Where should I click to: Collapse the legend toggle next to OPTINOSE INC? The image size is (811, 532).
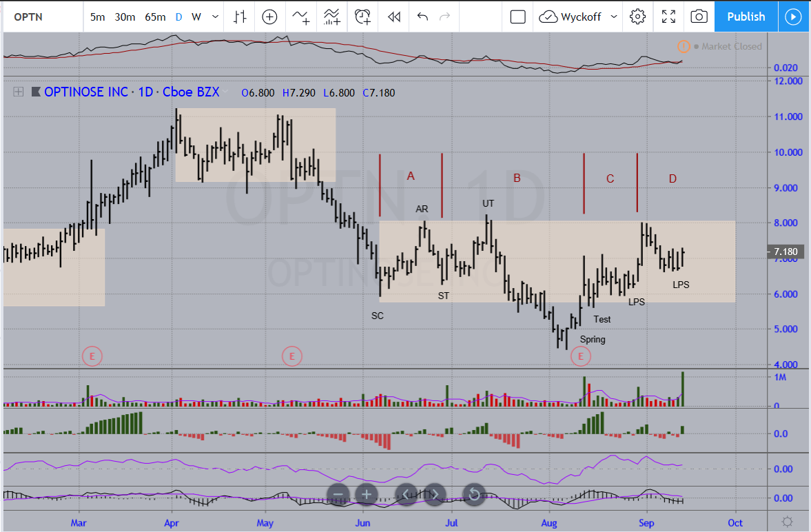coord(18,92)
